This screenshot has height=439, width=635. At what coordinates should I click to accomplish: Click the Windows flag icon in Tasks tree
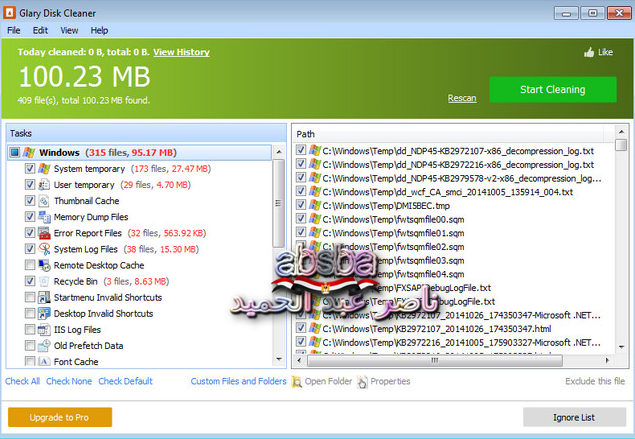coord(29,153)
